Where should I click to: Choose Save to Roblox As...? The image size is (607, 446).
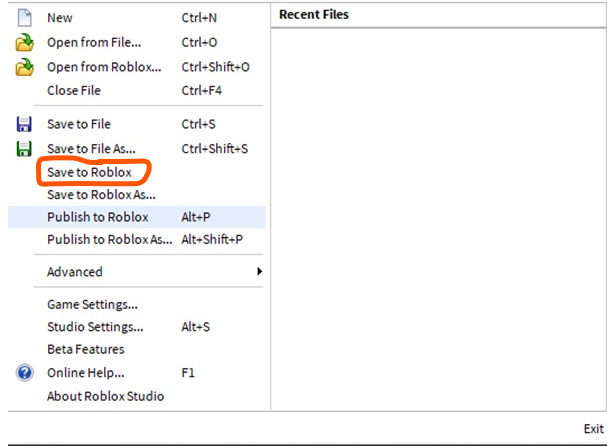(101, 195)
